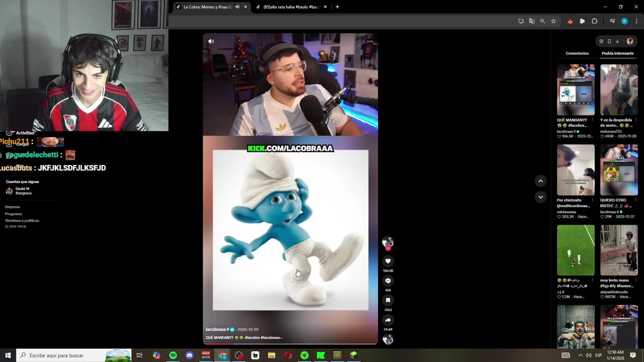The image size is (644, 362).
Task: Open the soccer field recommended video thumbnail
Action: (576, 250)
